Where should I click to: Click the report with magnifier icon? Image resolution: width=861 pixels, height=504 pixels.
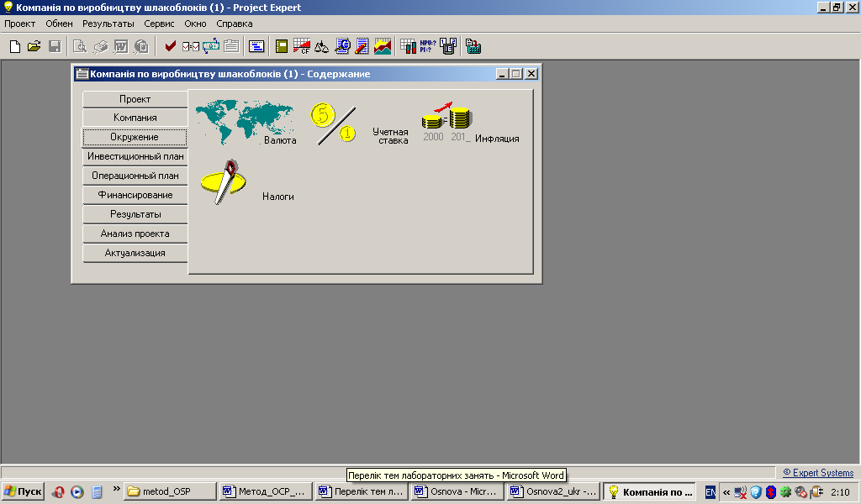[x=342, y=46]
